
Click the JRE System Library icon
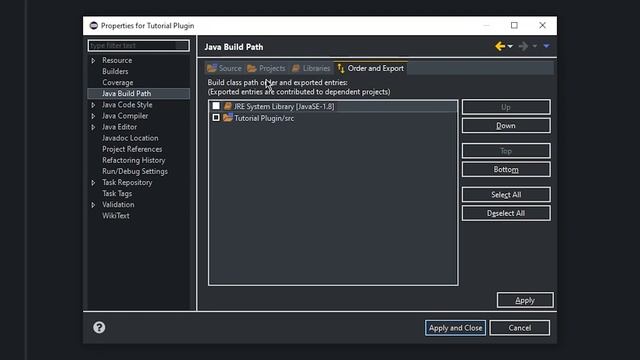click(x=228, y=106)
